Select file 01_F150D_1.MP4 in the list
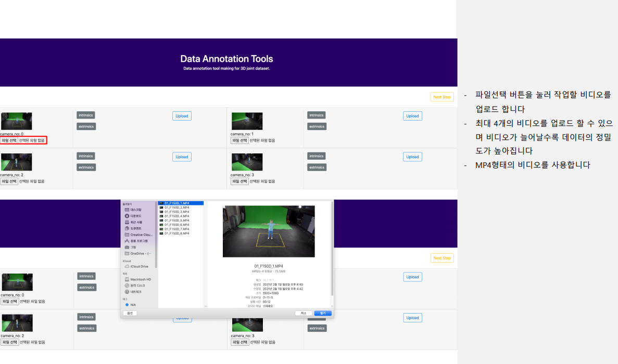Image resolution: width=618 pixels, height=364 pixels. 181,203
